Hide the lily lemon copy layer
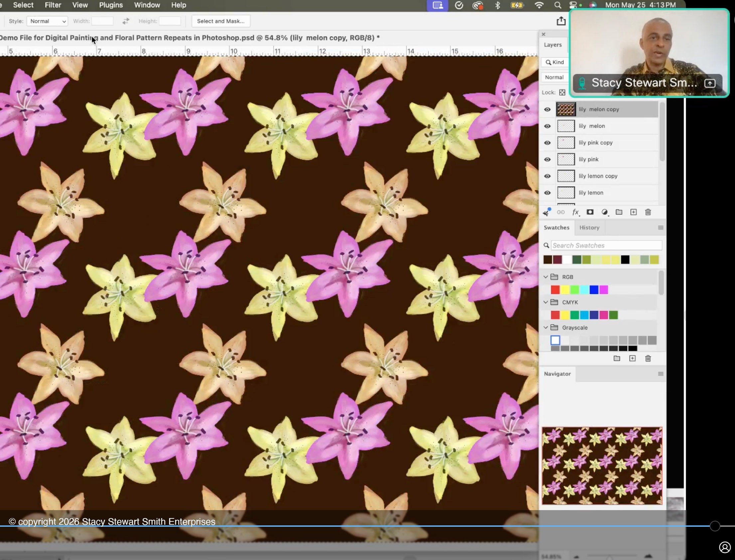Image resolution: width=735 pixels, height=560 pixels. click(547, 176)
